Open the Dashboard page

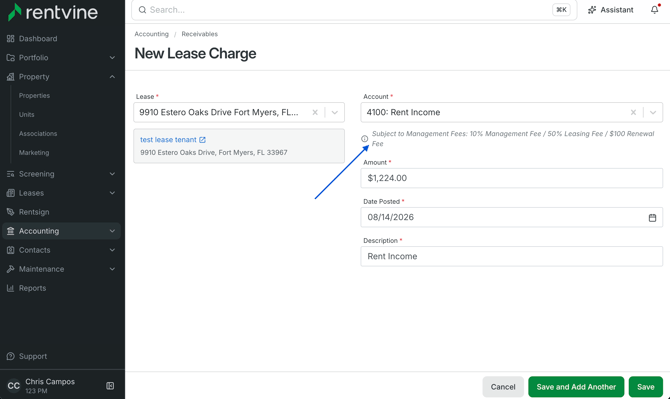pos(38,39)
